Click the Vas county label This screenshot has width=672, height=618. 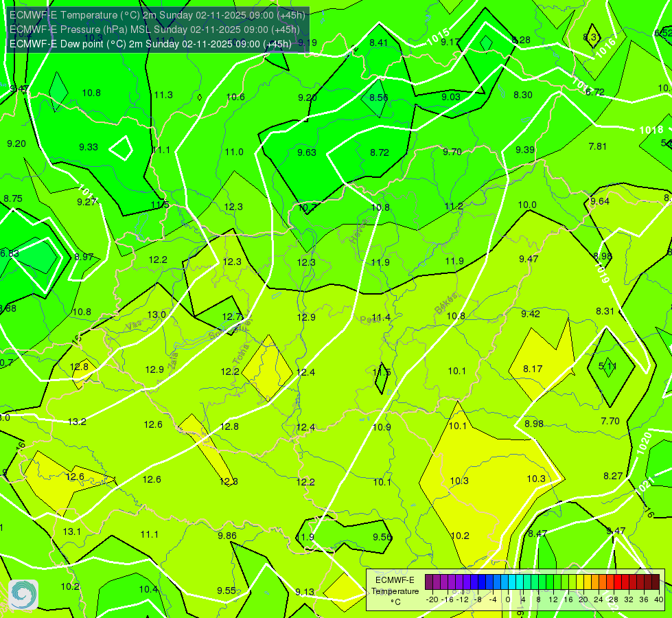pos(134,326)
